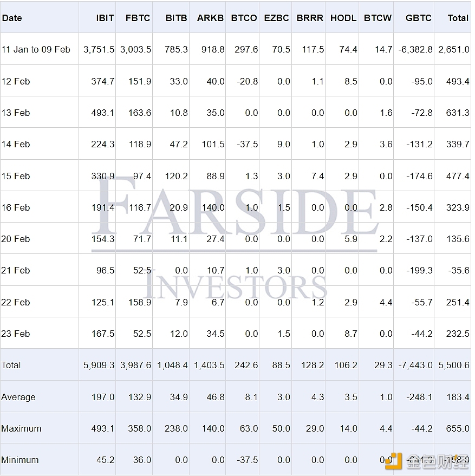Select the -35.6 total for 21 Feb

pyautogui.click(x=459, y=270)
